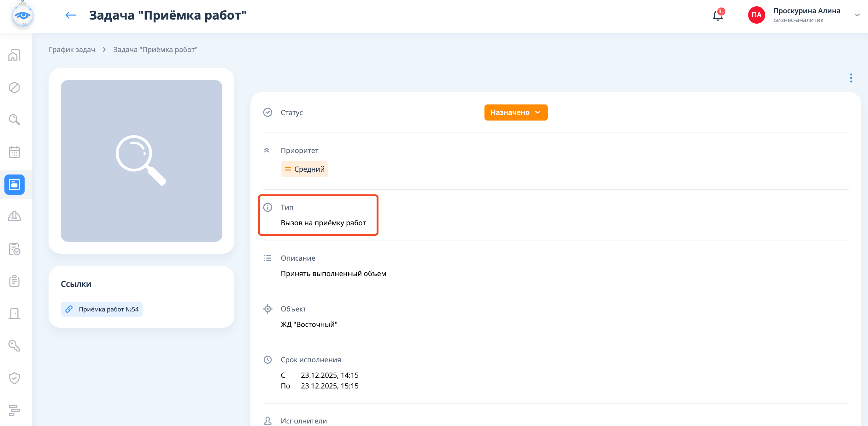Open the notifications bell
Image resolution: width=868 pixels, height=426 pixels.
(718, 15)
